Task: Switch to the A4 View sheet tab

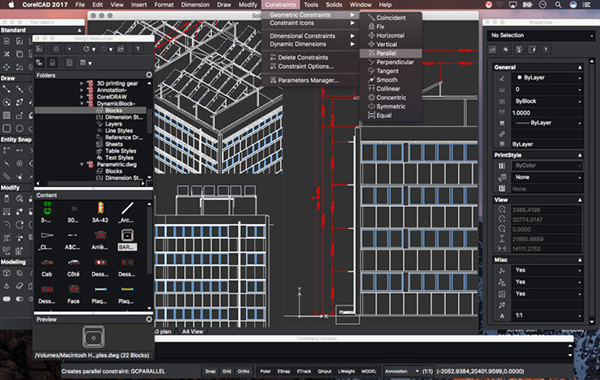Action: click(192, 331)
